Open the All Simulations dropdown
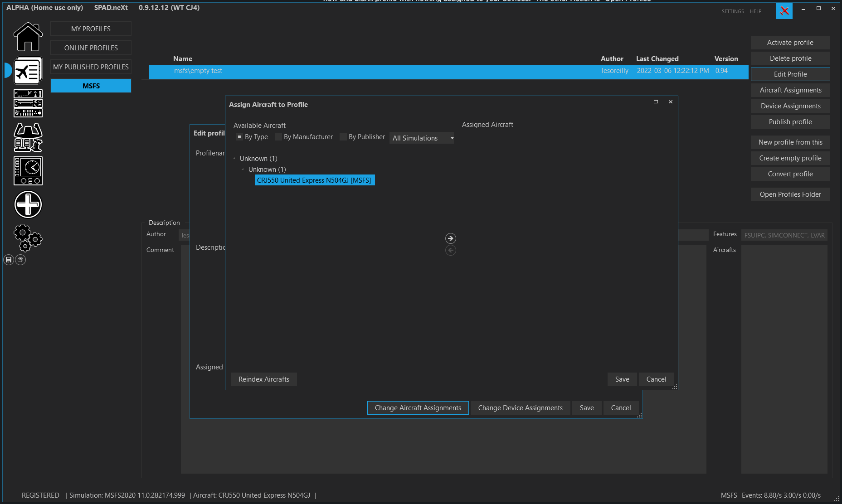842x504 pixels. (x=422, y=138)
